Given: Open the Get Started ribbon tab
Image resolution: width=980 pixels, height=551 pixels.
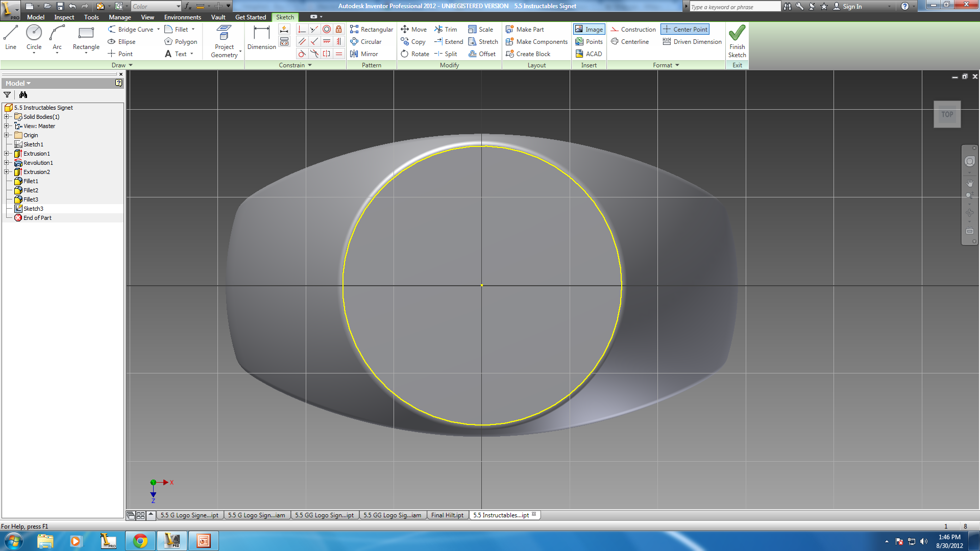Looking at the screenshot, I should click(251, 17).
